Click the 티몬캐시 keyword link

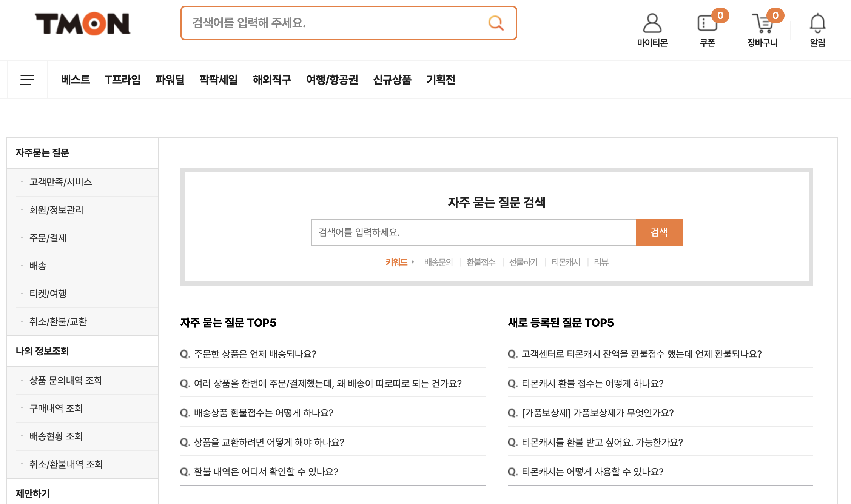click(x=566, y=262)
